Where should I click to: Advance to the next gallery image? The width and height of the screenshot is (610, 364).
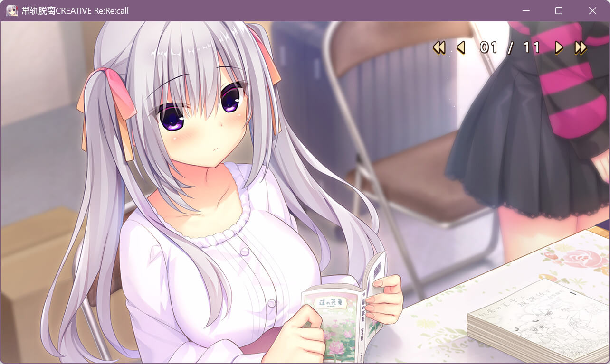[559, 47]
